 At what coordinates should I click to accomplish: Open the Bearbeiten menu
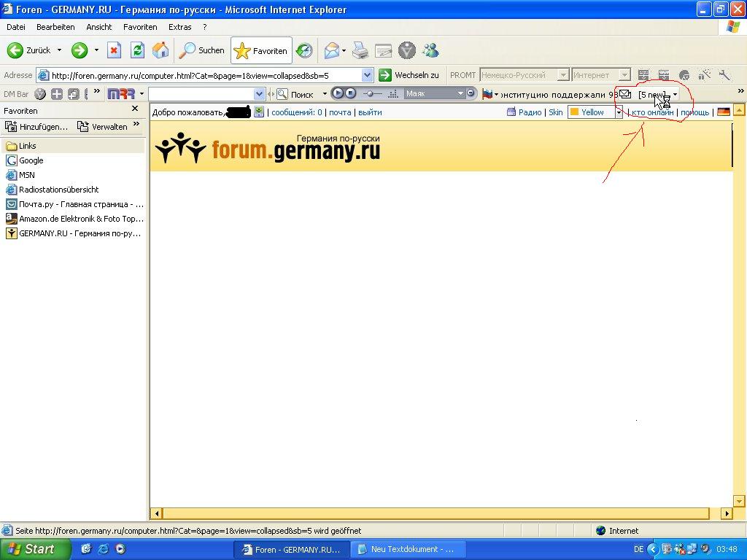[55, 27]
